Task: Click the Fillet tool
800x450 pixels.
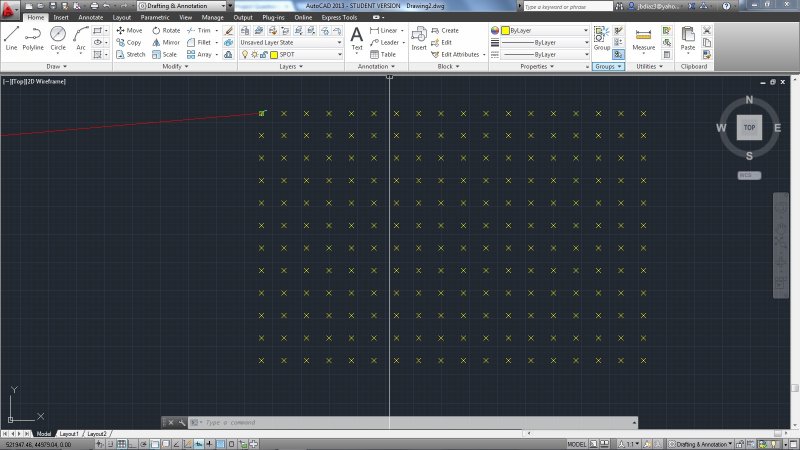Action: (199, 43)
